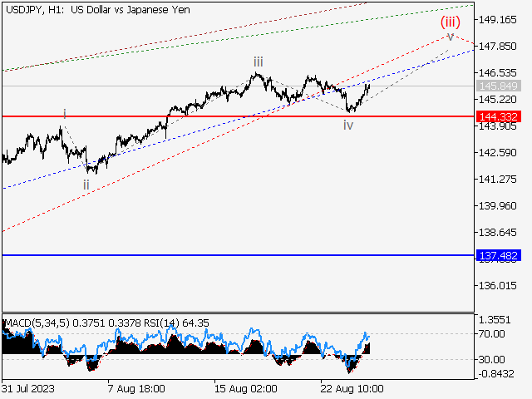The width and height of the screenshot is (532, 399).
Task: Click the 143.905 price scale value
Action: [497, 126]
